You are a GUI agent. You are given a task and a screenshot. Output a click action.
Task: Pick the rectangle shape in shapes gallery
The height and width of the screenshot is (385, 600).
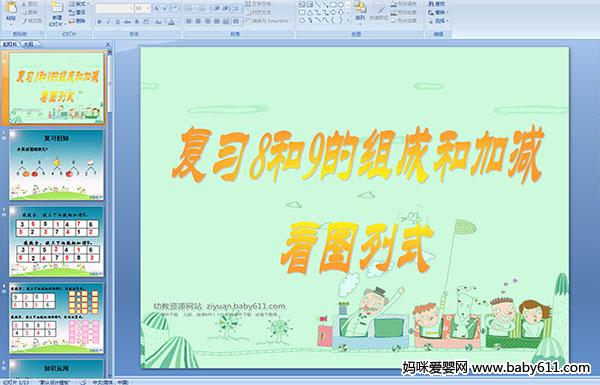point(334,5)
